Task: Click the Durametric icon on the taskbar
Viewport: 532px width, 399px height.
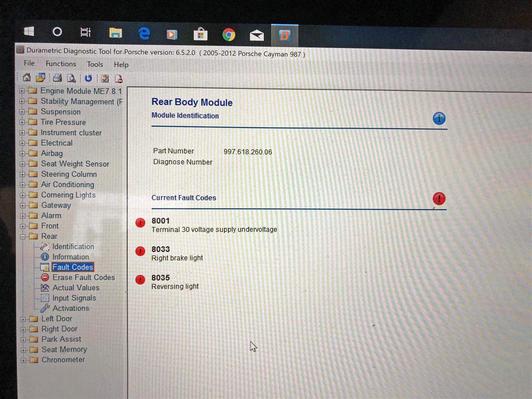Action: coord(285,36)
